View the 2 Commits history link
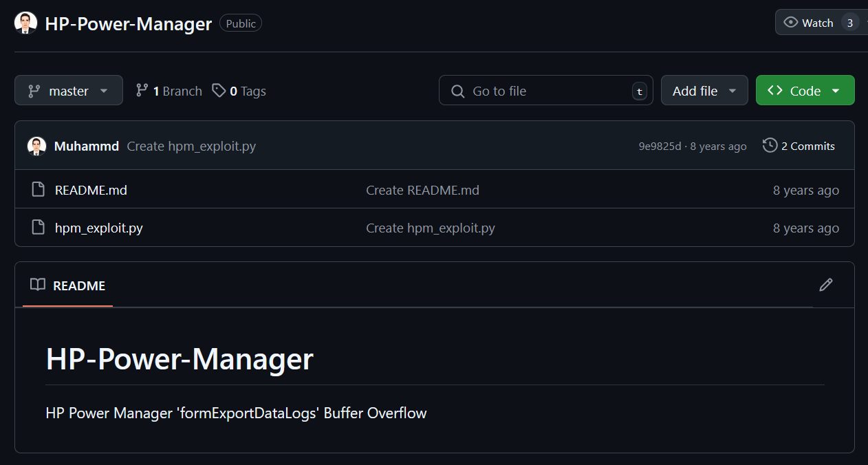 click(799, 146)
